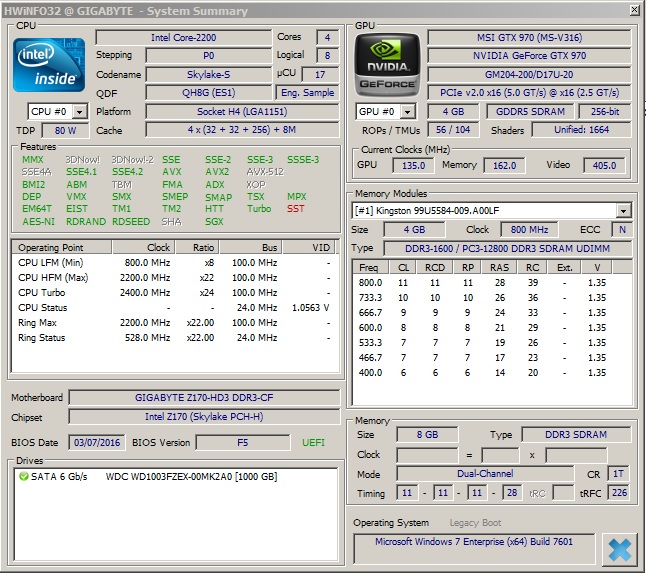Close the System Summary window
This screenshot has height=573, width=646.
pos(635,10)
